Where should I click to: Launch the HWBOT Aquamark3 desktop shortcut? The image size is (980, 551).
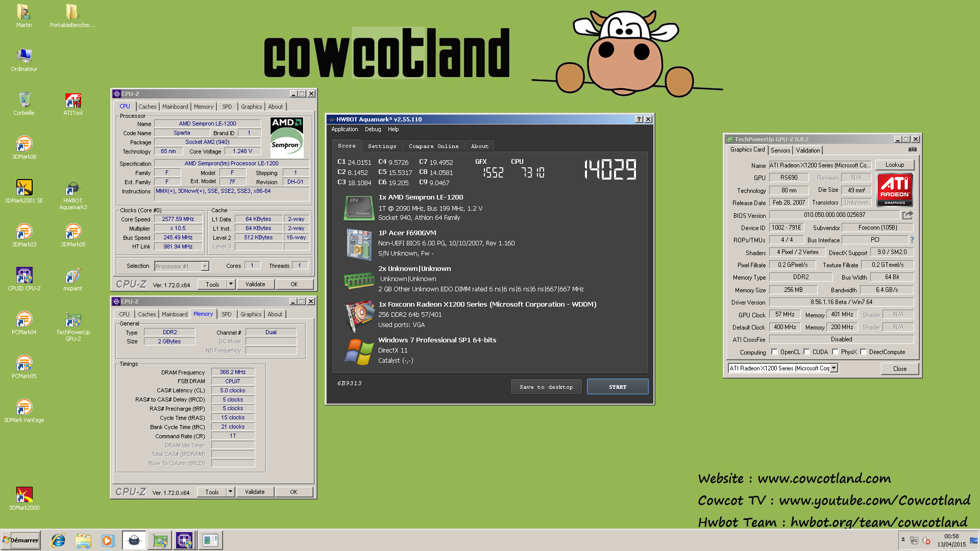pos(72,194)
